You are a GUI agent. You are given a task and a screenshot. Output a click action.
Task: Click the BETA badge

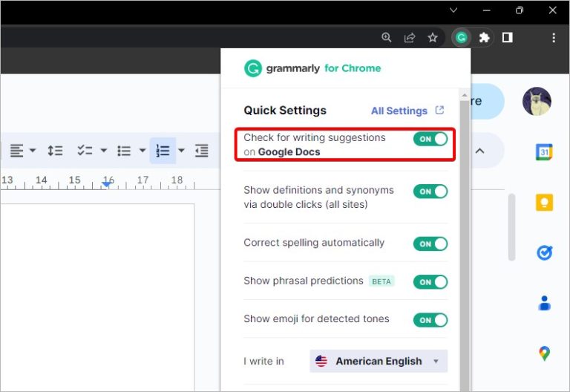[x=381, y=281]
